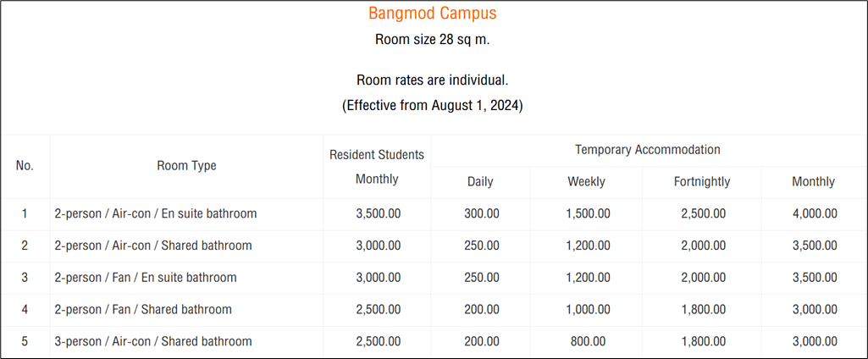The height and width of the screenshot is (359, 868).
Task: Select the Resident Students header cell
Action: pyautogui.click(x=377, y=155)
